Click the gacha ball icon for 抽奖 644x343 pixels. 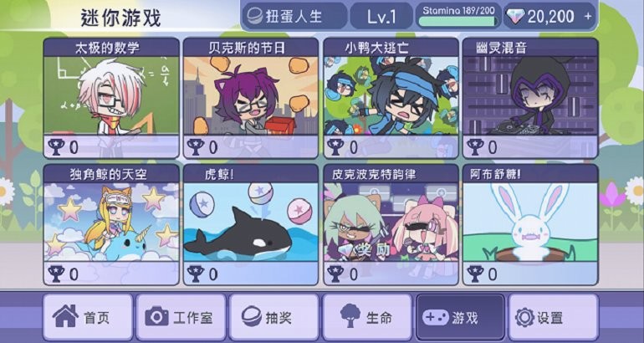(x=252, y=317)
